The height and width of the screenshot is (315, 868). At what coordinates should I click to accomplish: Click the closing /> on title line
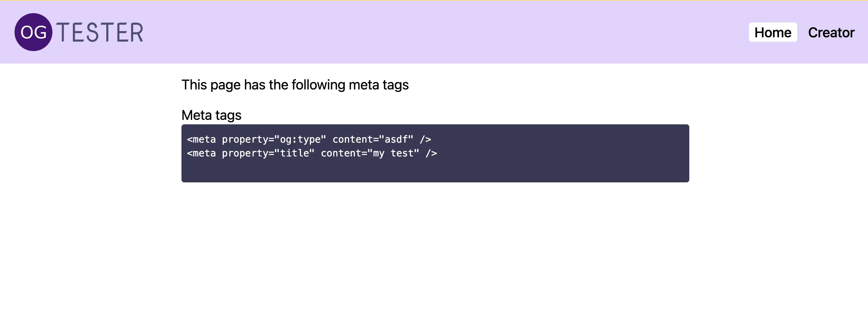[431, 153]
